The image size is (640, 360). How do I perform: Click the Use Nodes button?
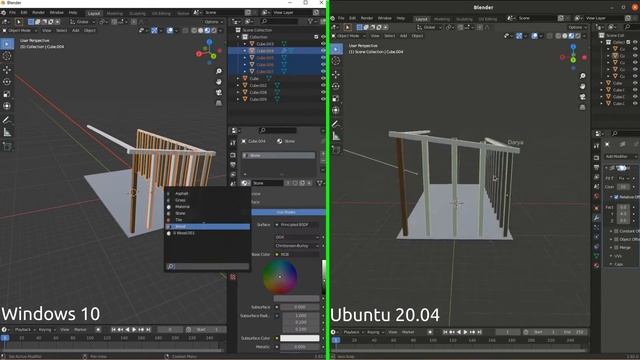point(288,212)
